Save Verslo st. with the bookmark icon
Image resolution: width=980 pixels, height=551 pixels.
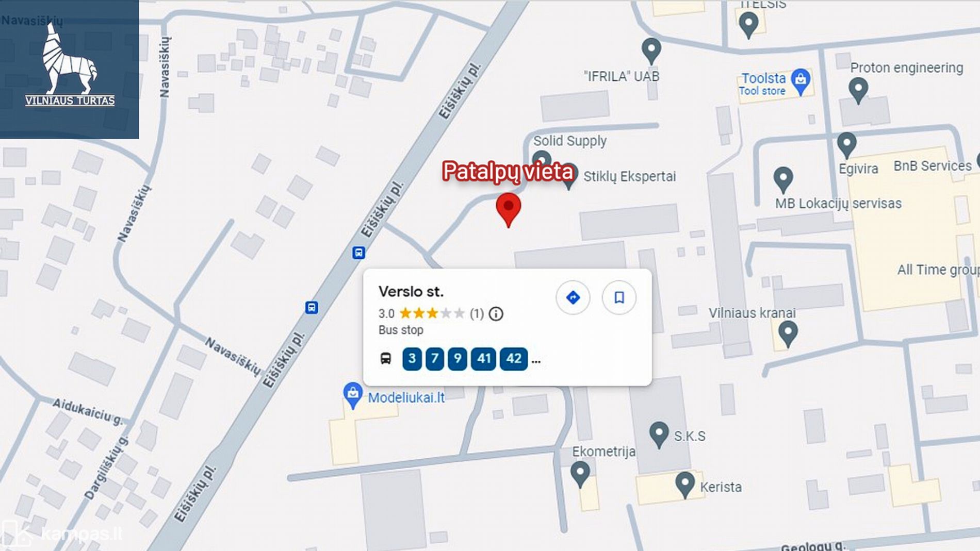(619, 297)
